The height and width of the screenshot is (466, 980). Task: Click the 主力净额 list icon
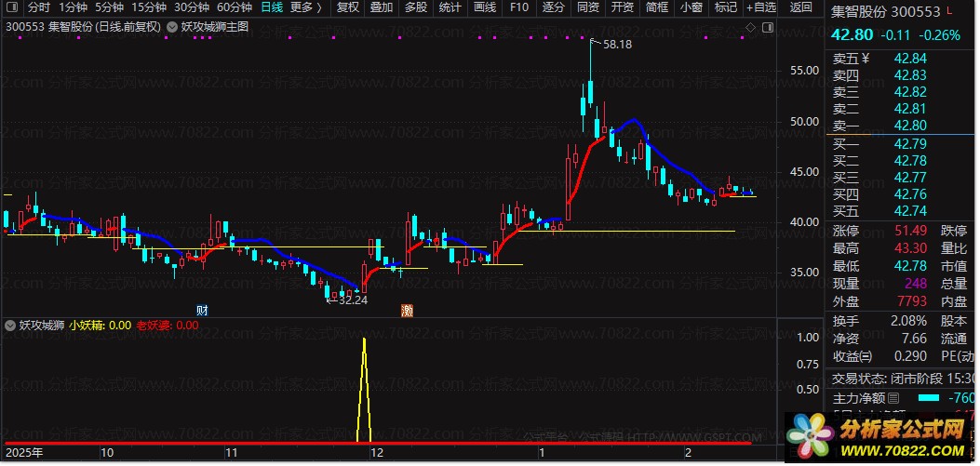click(x=893, y=398)
